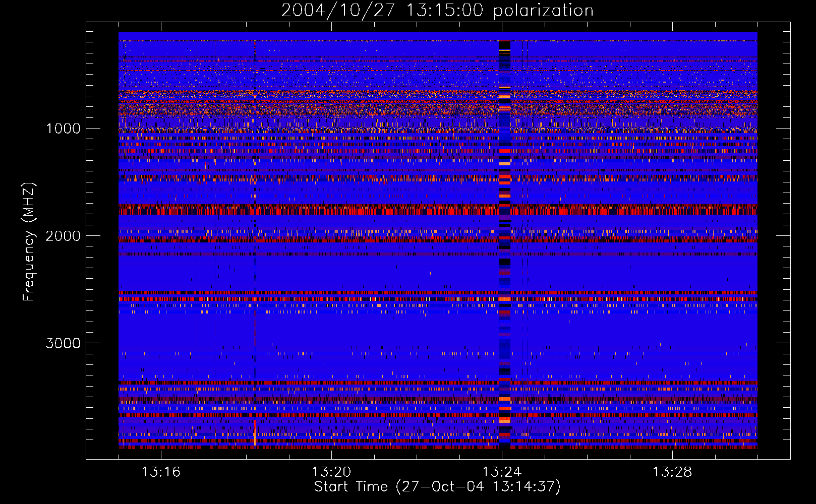Click the plot title "2004/10/27 13:15:00 polarization"

point(437,10)
